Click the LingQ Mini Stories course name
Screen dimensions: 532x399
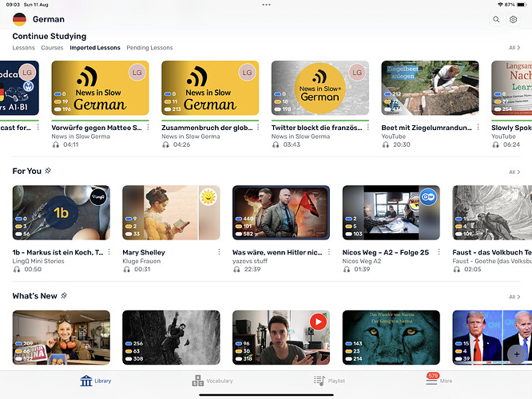coord(38,261)
